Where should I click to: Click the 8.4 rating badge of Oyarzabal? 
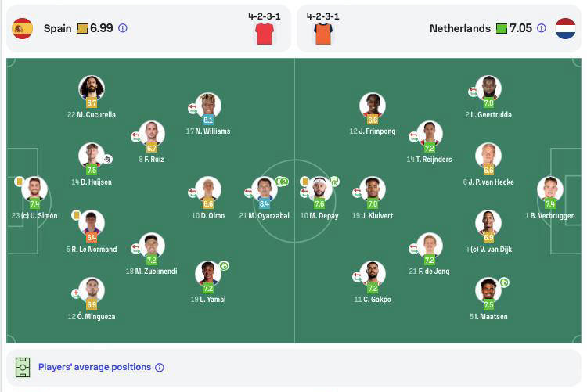(265, 204)
